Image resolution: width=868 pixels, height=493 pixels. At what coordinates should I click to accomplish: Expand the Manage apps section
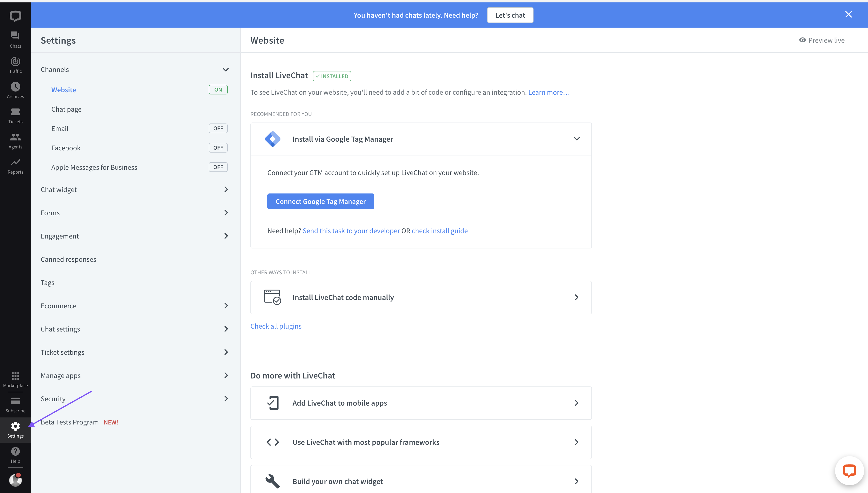(x=135, y=376)
